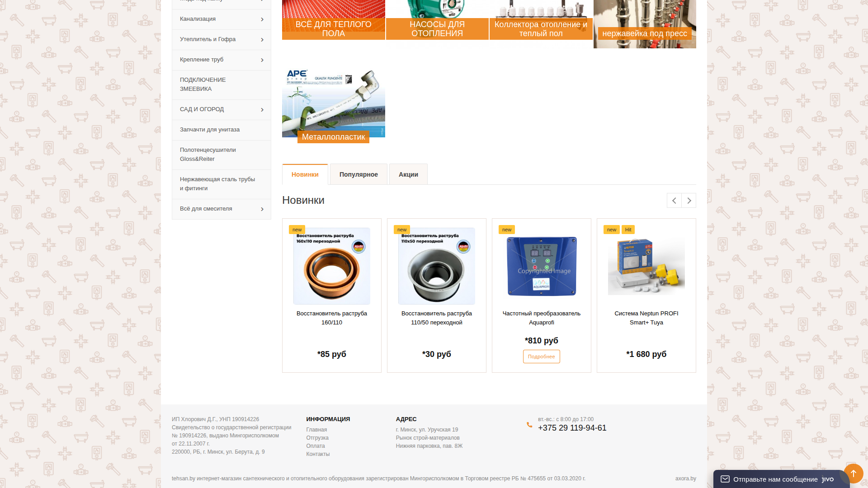Click new badge on 160/110 product
This screenshot has width=868, height=488.
coord(297,230)
